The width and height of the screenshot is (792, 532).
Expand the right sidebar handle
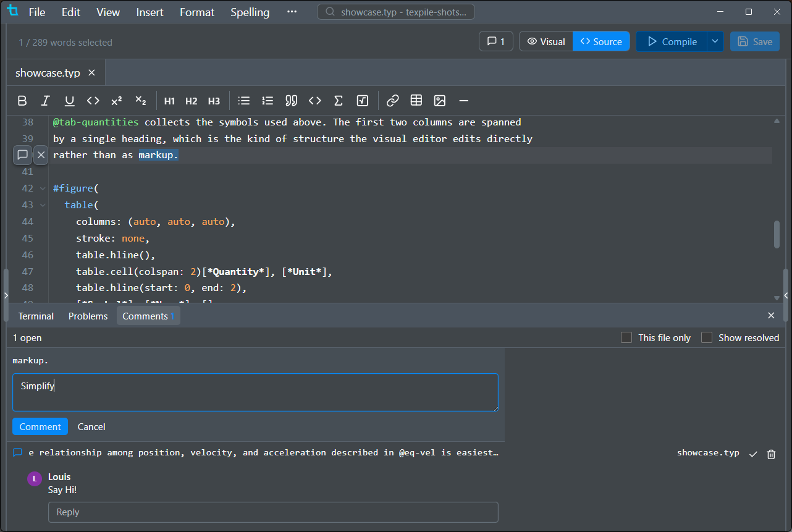786,295
